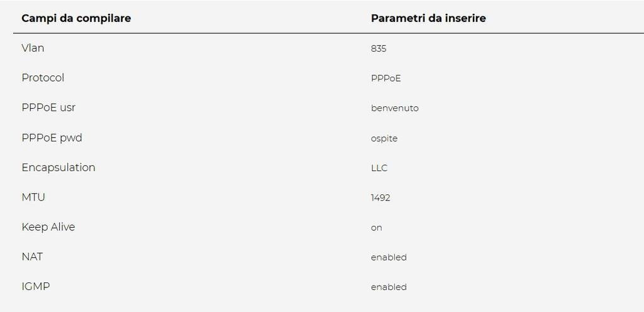Click the password value "ospite"
The width and height of the screenshot is (644, 312).
[384, 138]
